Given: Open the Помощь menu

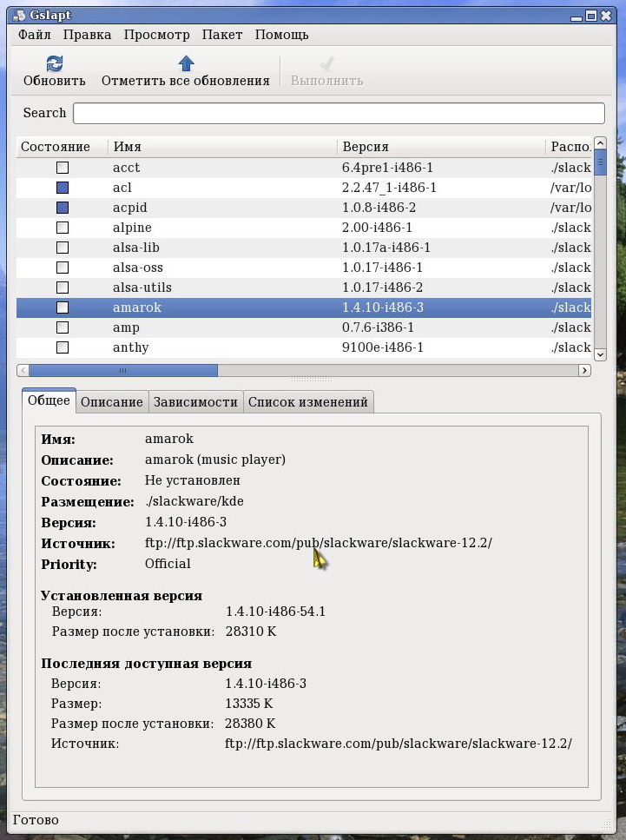Looking at the screenshot, I should coord(281,35).
